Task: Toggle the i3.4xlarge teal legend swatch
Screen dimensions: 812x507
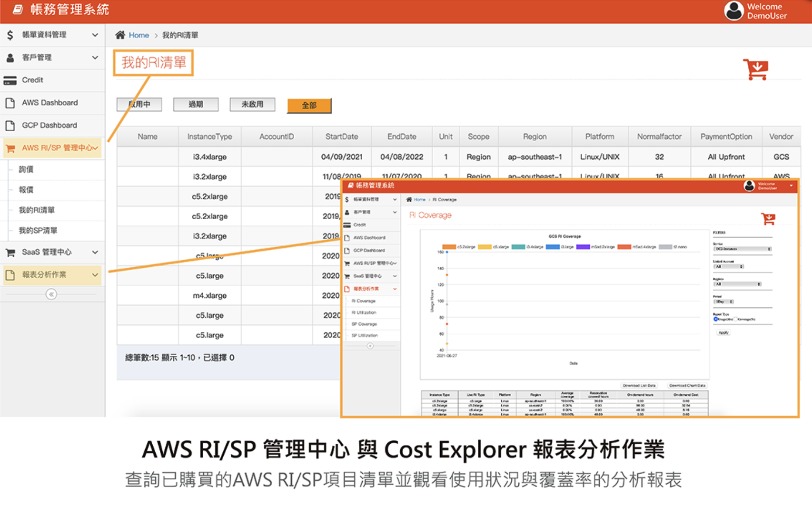Action: tap(518, 247)
